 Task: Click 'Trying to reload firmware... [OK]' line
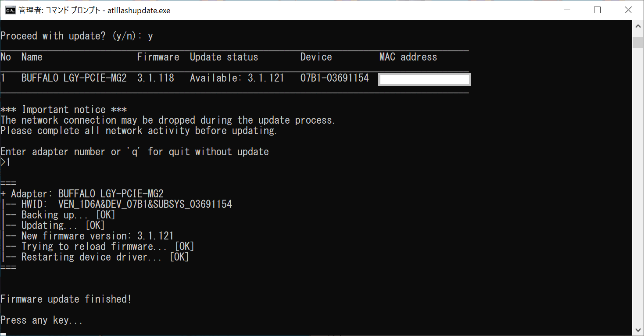point(97,247)
